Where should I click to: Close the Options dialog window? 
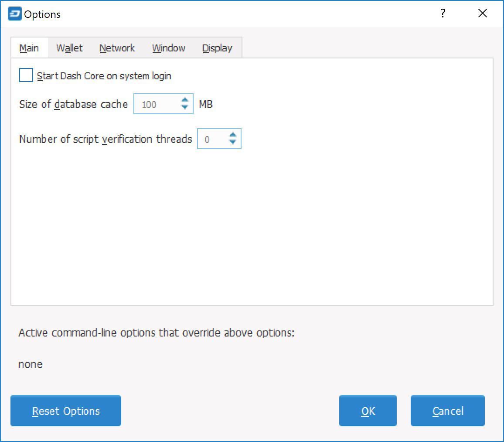click(482, 14)
